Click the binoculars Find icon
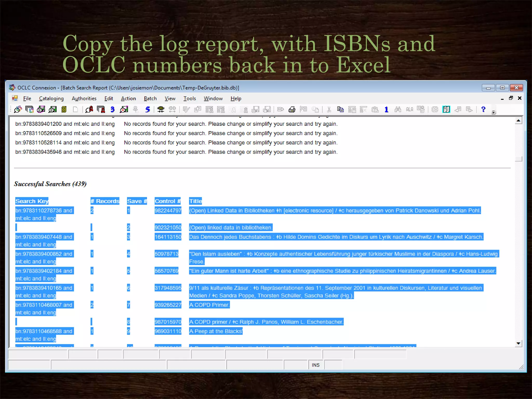 (x=398, y=109)
